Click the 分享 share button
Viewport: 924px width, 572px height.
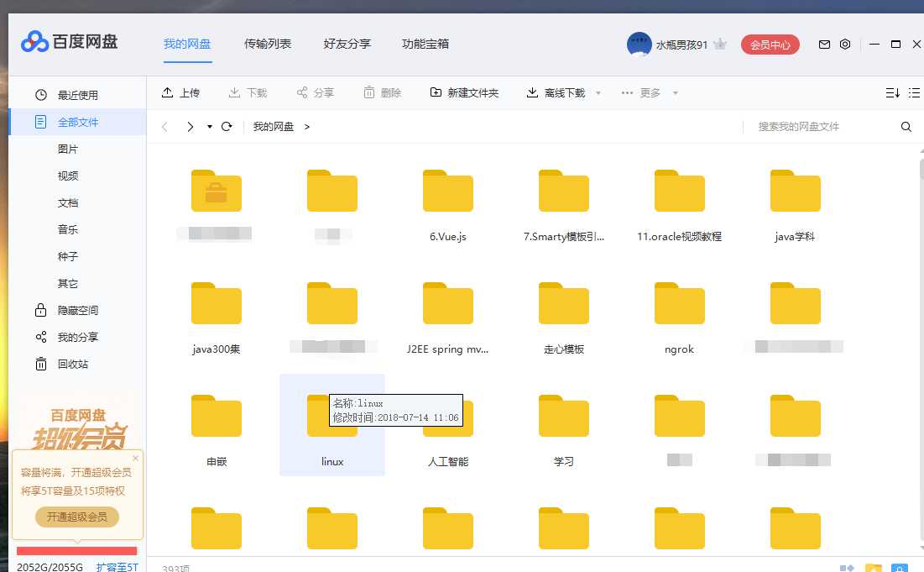[x=315, y=92]
